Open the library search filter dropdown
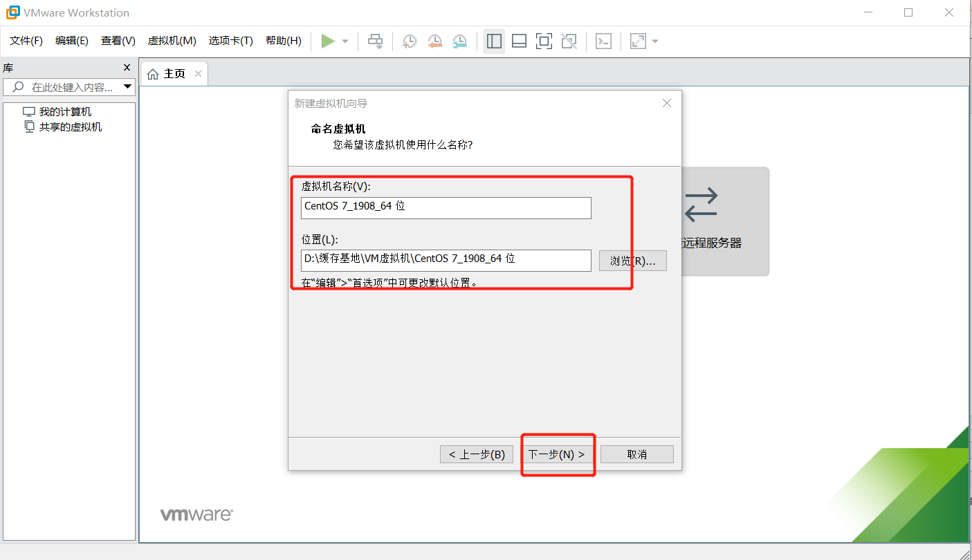This screenshot has height=560, width=972. pyautogui.click(x=127, y=87)
